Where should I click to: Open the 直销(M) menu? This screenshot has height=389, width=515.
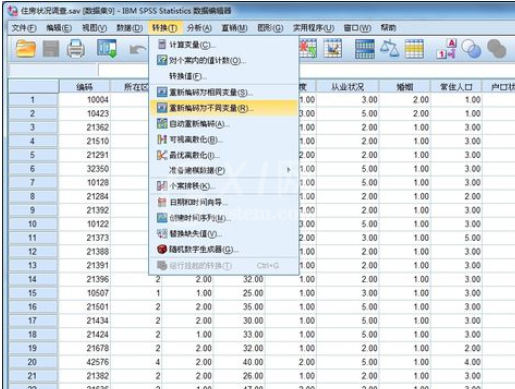(235, 28)
